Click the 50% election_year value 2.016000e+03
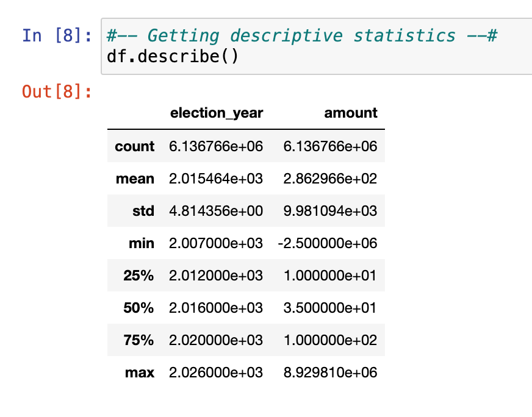Viewport: 532px width, 417px height. [x=216, y=308]
